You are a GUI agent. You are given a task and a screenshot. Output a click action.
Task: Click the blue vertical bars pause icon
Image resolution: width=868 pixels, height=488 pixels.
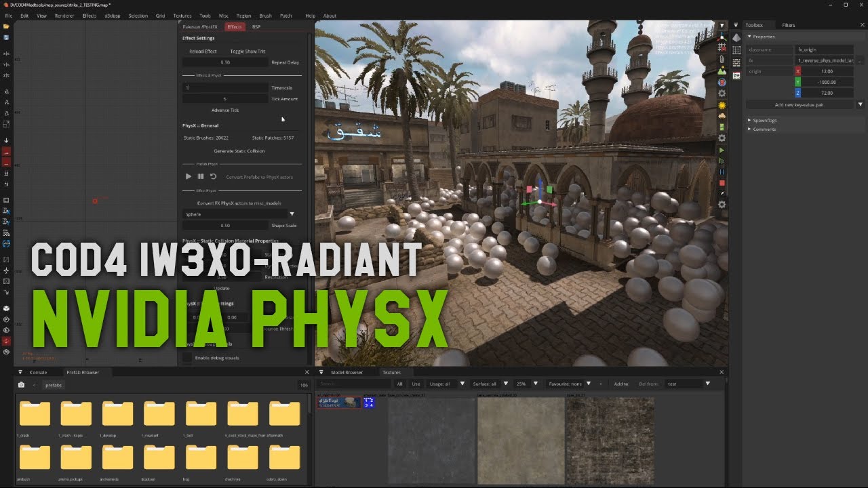[x=722, y=172]
